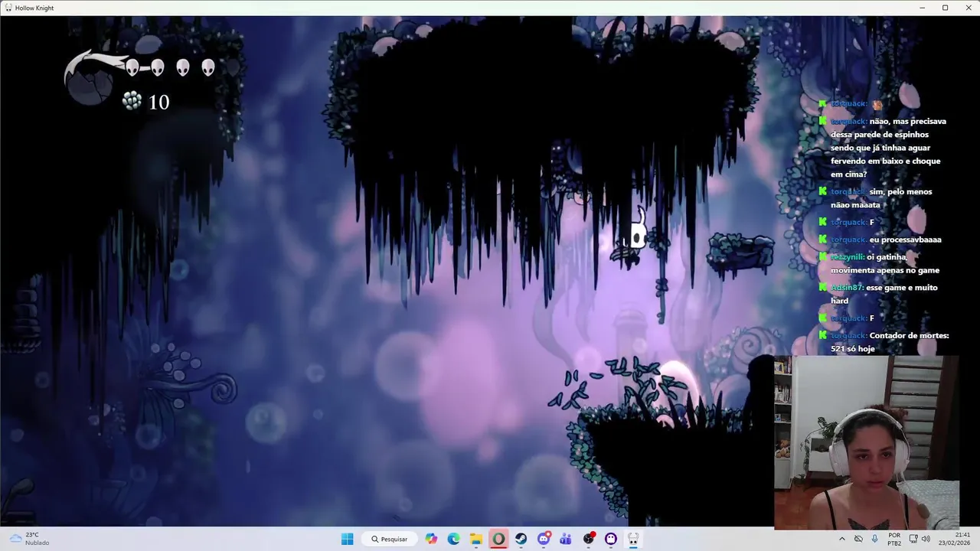
Task: Open Discord from the taskbar
Action: click(x=544, y=539)
